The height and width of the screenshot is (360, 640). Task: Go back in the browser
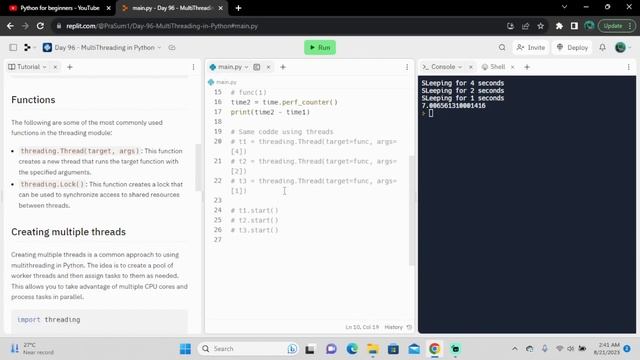coord(10,26)
